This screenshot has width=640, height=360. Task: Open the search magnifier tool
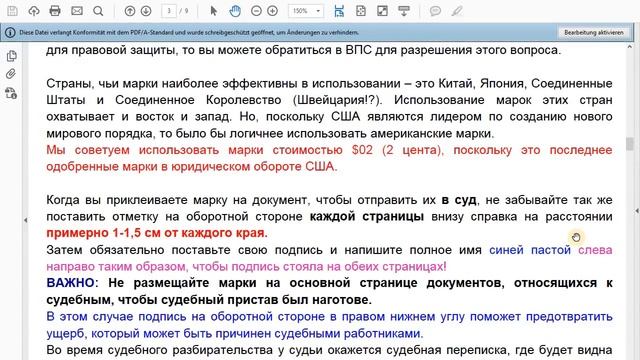pos(98,11)
